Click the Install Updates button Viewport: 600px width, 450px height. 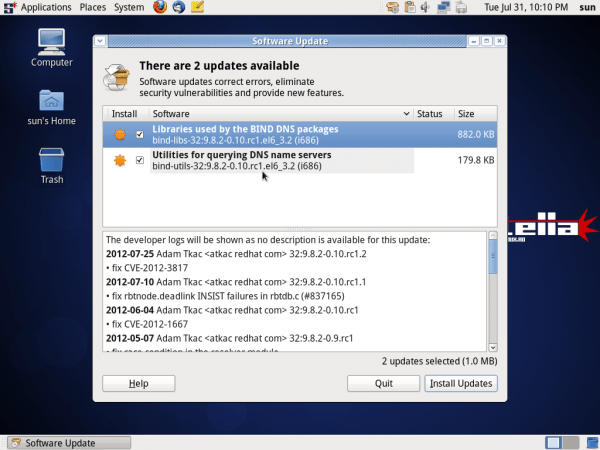coord(460,383)
